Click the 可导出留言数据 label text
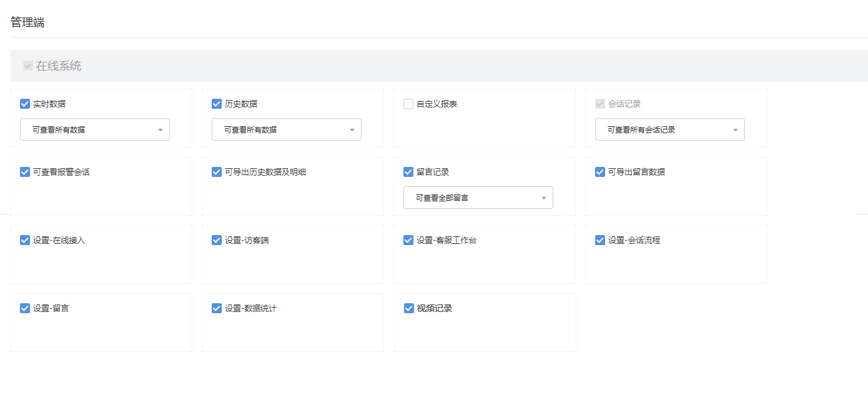The width and height of the screenshot is (868, 417). click(x=636, y=172)
